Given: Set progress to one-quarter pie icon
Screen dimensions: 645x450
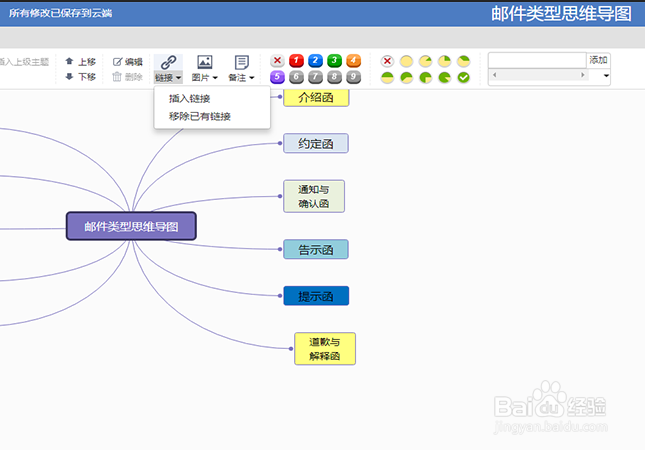Looking at the screenshot, I should point(444,61).
